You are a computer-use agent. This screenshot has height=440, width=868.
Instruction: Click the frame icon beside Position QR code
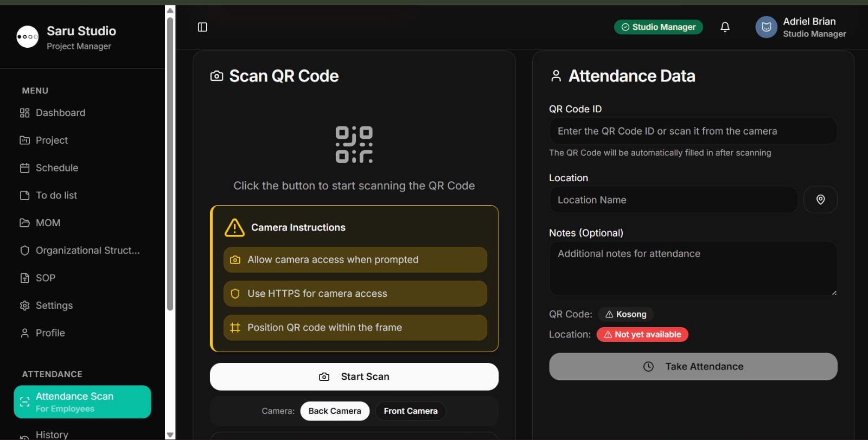point(235,328)
